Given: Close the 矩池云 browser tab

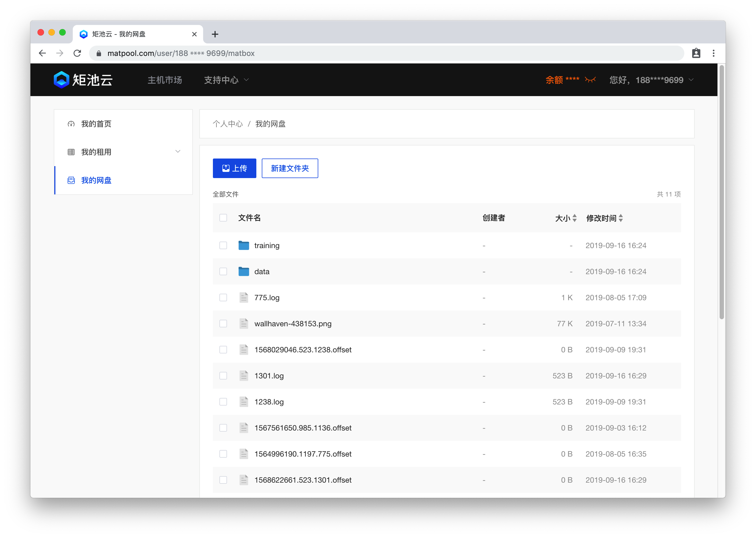Looking at the screenshot, I should pos(194,34).
